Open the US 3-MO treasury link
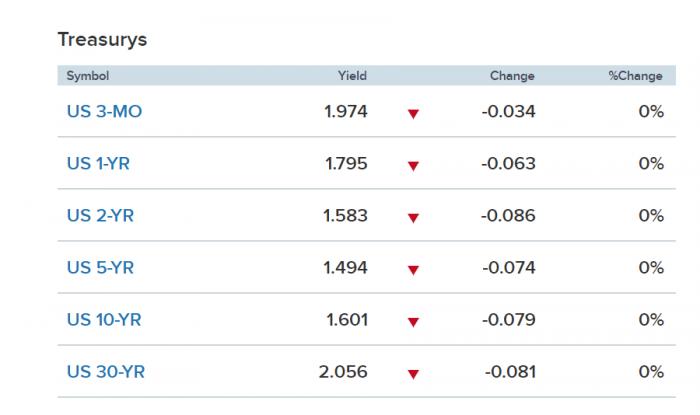Image resolution: width=700 pixels, height=415 pixels. click(104, 112)
